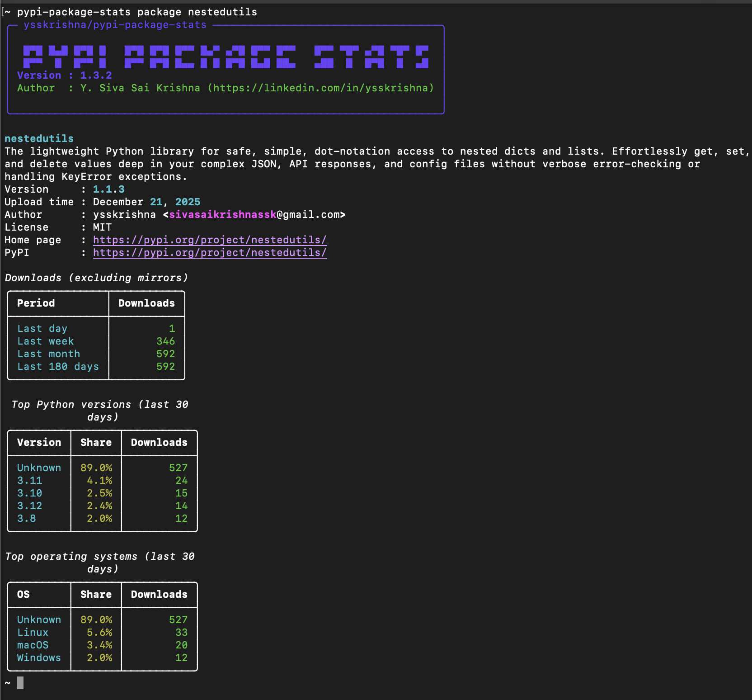Click the Last month row in Downloads table

click(48, 354)
